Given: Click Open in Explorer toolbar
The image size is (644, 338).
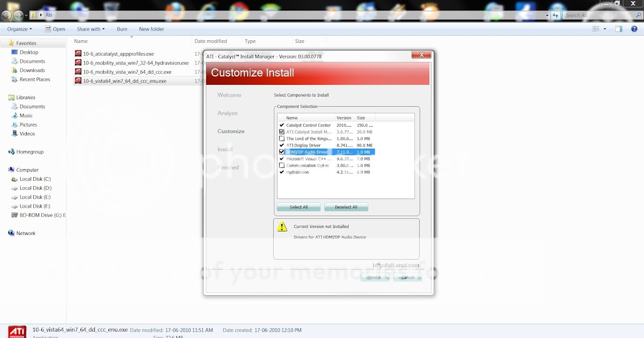Looking at the screenshot, I should point(55,29).
